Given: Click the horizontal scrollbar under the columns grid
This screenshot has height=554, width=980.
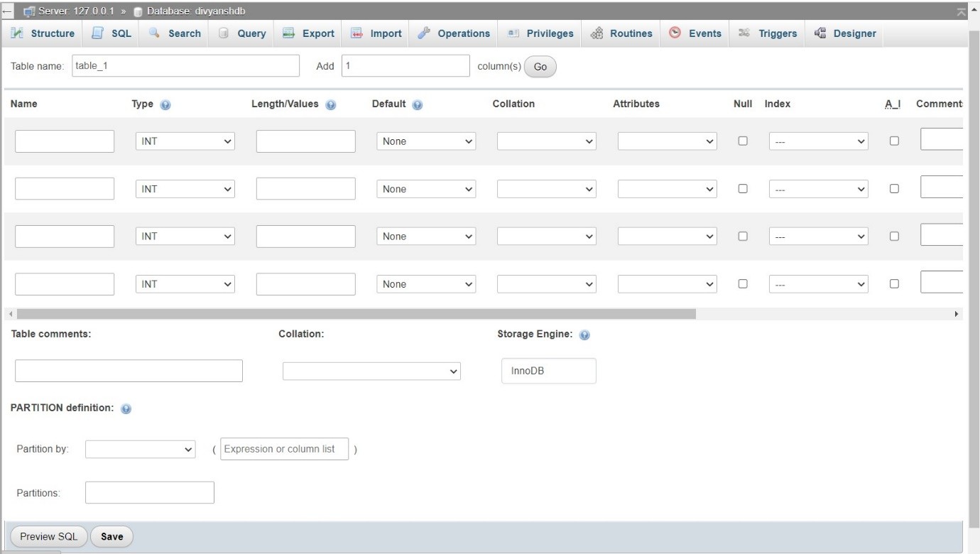Looking at the screenshot, I should point(355,314).
